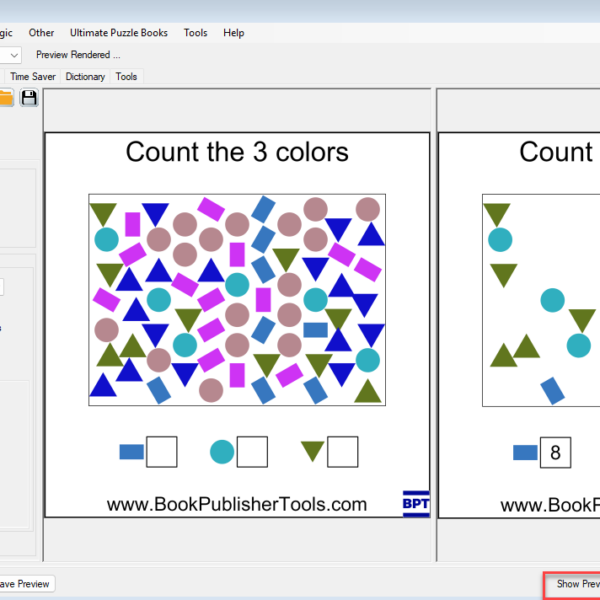Image resolution: width=600 pixels, height=600 pixels.
Task: Click the empty answer box beside blue rectangle
Action: 162,452
